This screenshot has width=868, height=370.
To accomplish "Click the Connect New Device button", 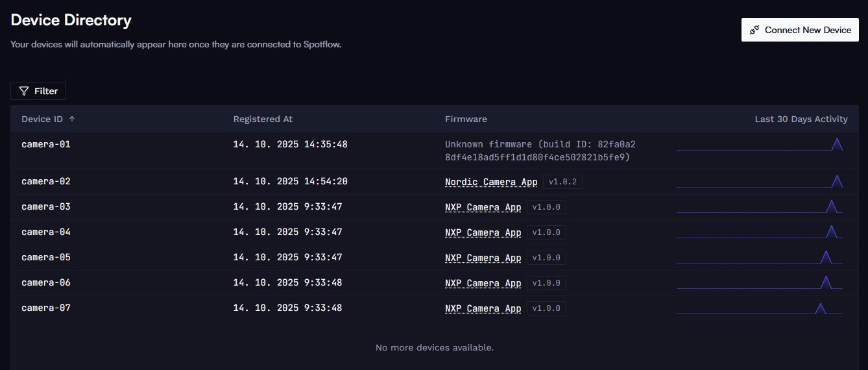I will (800, 30).
